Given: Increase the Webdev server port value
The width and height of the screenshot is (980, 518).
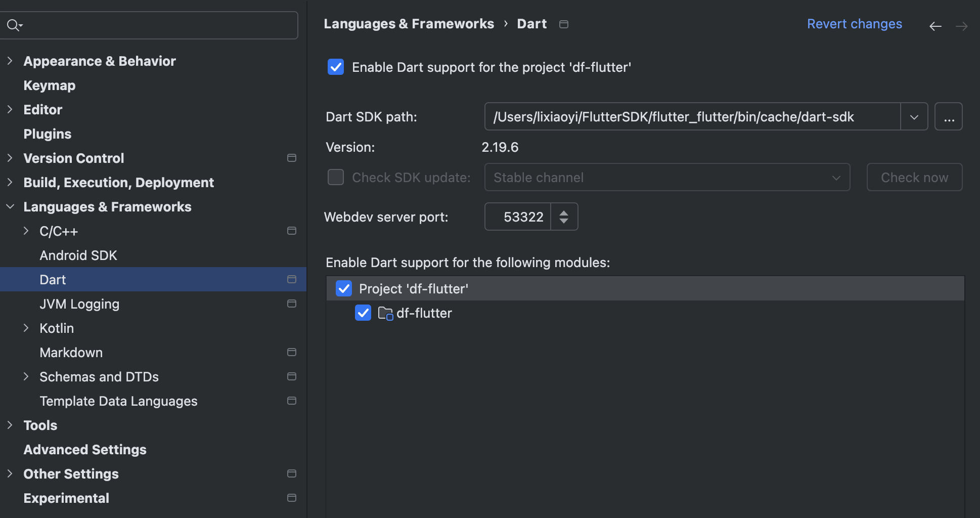Looking at the screenshot, I should pyautogui.click(x=564, y=212).
